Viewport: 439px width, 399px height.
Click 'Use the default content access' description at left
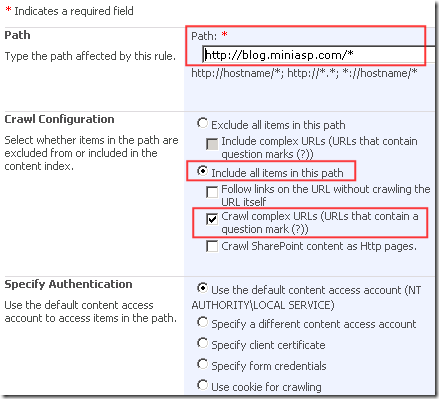click(90, 311)
